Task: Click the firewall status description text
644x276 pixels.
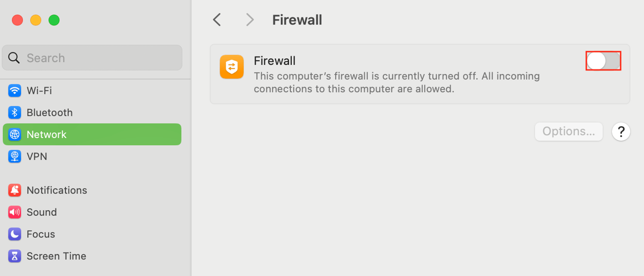Action: [396, 82]
